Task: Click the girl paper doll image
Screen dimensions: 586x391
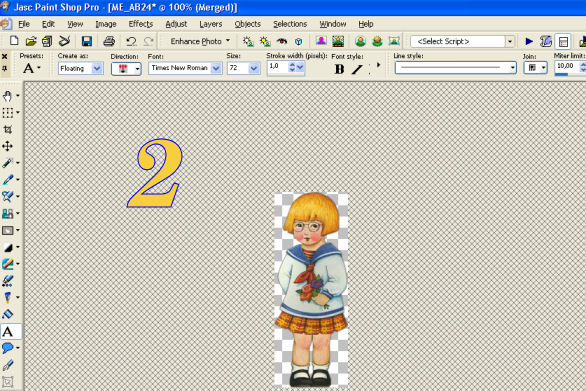Action: pos(311,290)
